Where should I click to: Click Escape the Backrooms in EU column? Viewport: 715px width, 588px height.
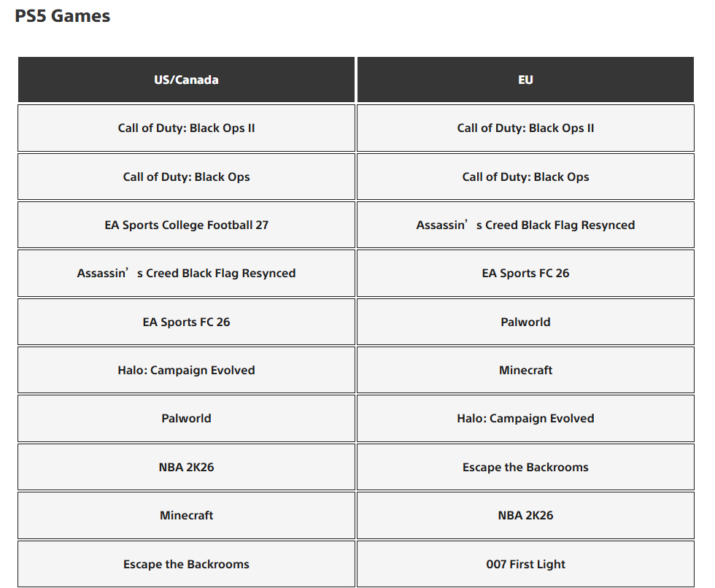(525, 467)
